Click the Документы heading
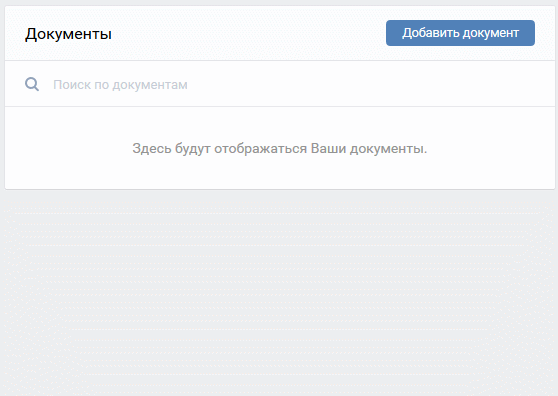Image resolution: width=558 pixels, height=396 pixels. pos(68,34)
